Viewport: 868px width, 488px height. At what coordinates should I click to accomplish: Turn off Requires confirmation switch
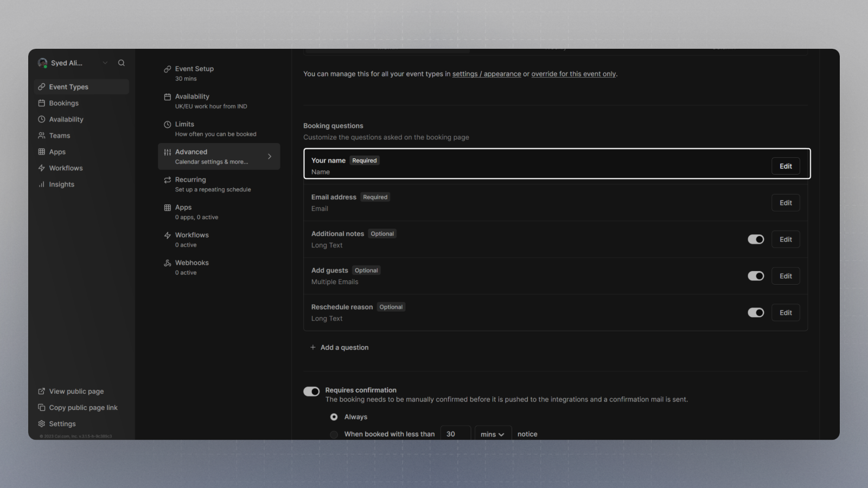coord(311,391)
